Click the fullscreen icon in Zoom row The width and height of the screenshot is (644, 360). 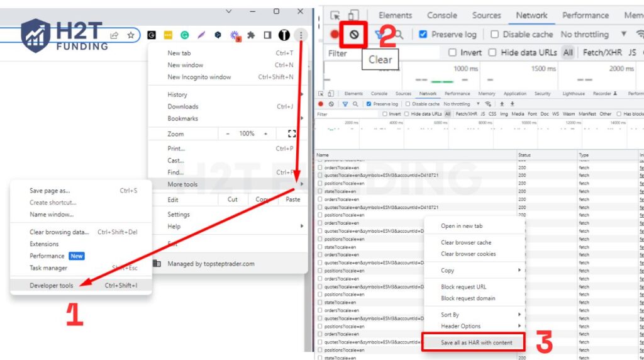click(x=291, y=133)
